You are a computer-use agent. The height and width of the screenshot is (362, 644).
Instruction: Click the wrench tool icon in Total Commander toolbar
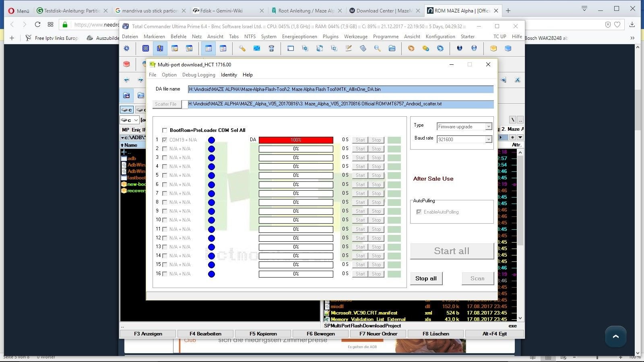pyautogui.click(x=242, y=48)
